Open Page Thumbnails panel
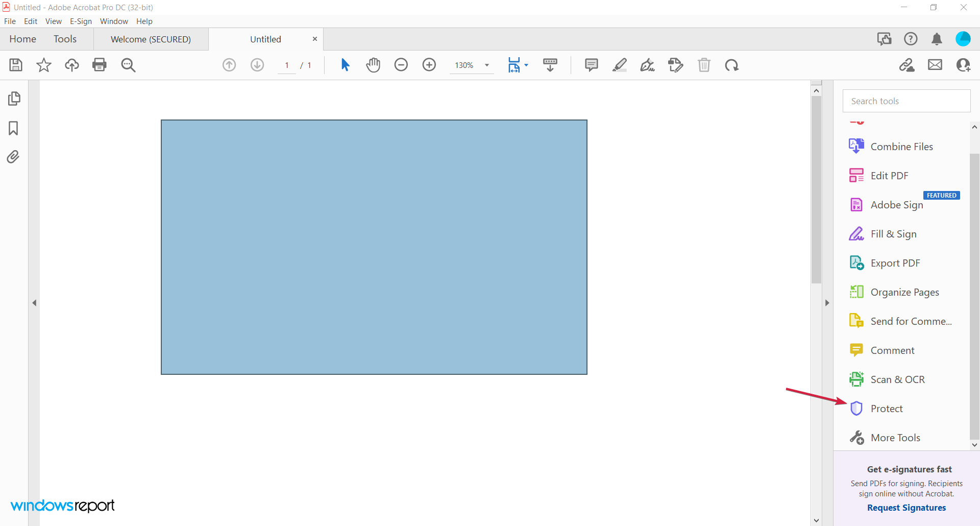 point(14,98)
